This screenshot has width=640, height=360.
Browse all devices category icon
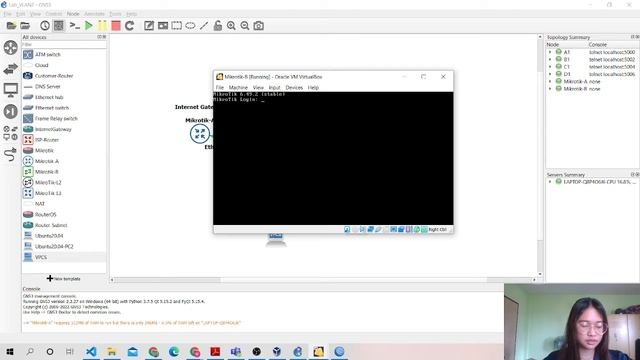[11, 133]
